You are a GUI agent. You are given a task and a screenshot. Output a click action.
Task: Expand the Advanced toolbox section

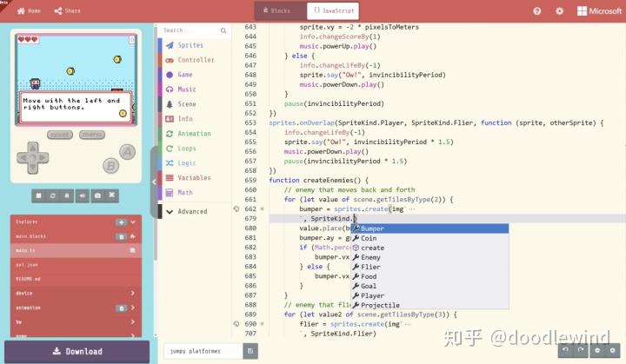(x=195, y=211)
